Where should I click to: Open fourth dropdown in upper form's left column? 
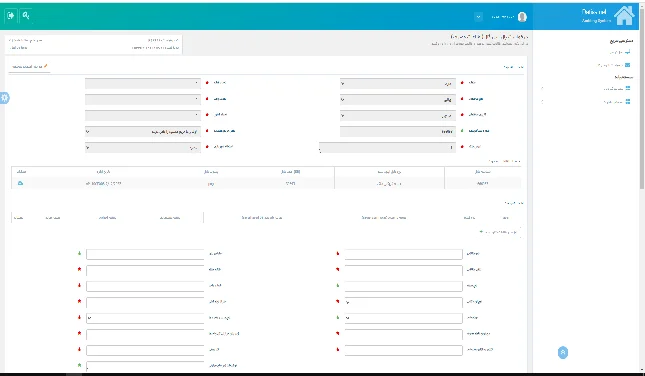(x=143, y=132)
